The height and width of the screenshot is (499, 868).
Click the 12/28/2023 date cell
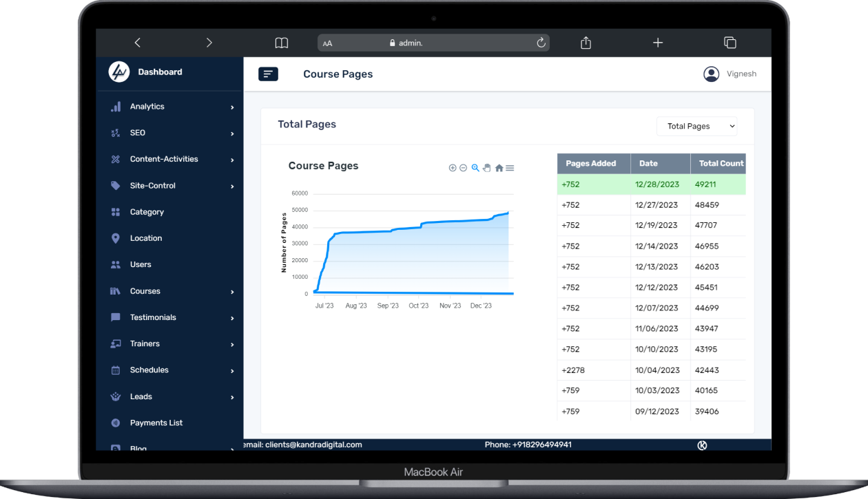(x=661, y=184)
